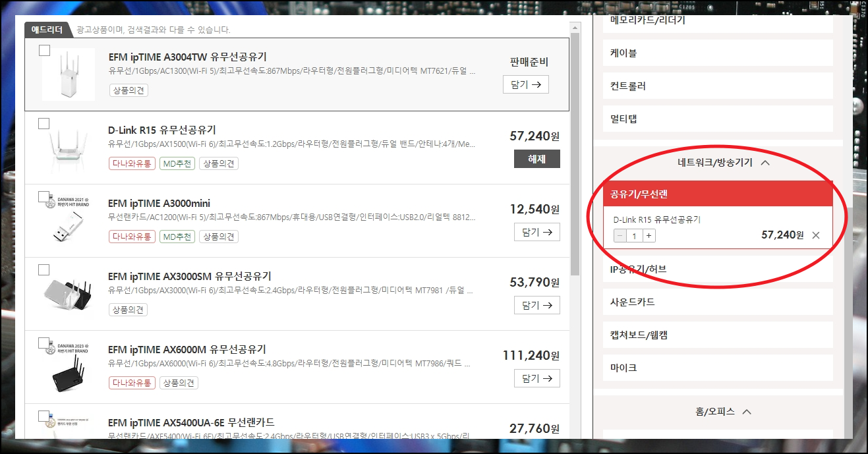Click 상품의견 tag on ipTIME AX3000SM

coord(129,310)
